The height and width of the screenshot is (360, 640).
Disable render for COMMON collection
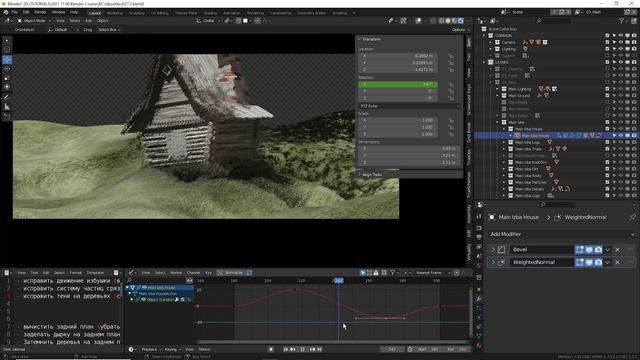pos(634,36)
